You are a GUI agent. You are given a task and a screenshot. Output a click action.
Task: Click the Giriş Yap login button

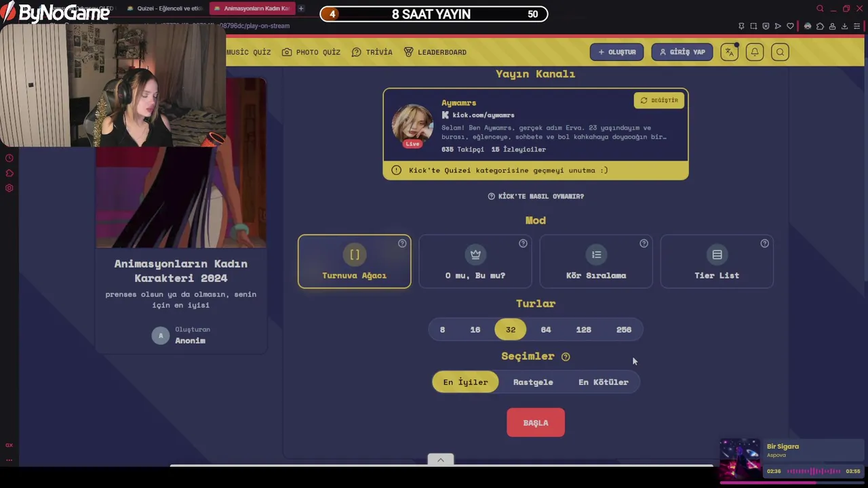click(682, 52)
